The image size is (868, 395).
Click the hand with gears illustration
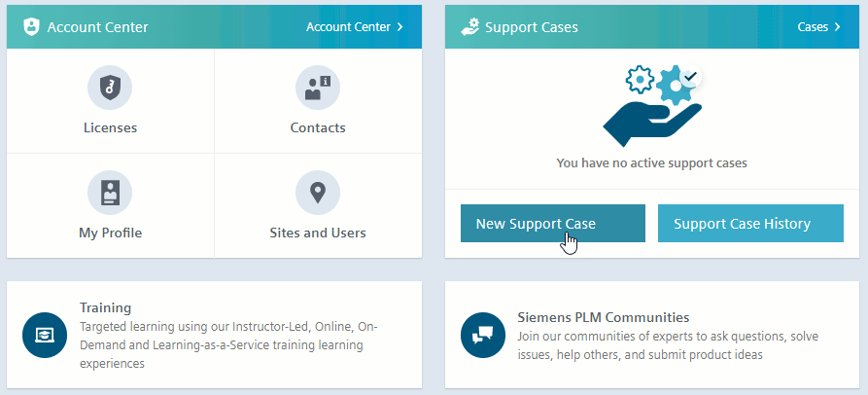tap(651, 107)
